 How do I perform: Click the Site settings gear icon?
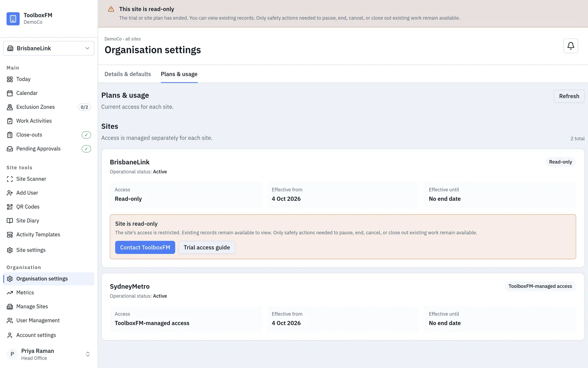[10, 250]
